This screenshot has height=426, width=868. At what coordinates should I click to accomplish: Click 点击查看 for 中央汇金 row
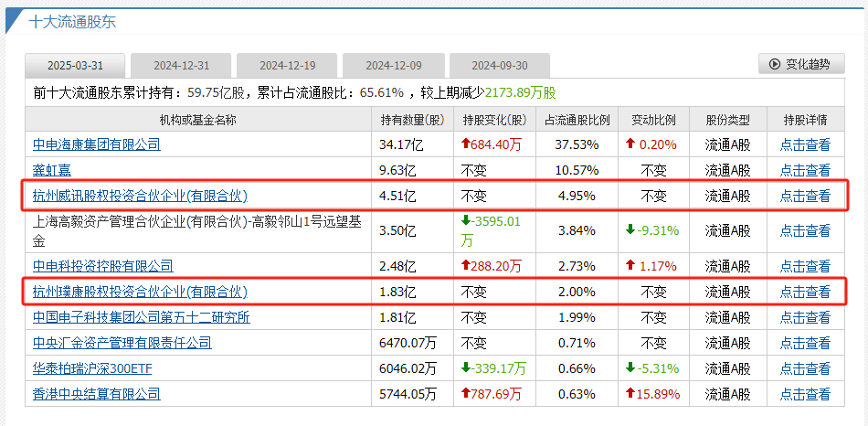pos(806,343)
